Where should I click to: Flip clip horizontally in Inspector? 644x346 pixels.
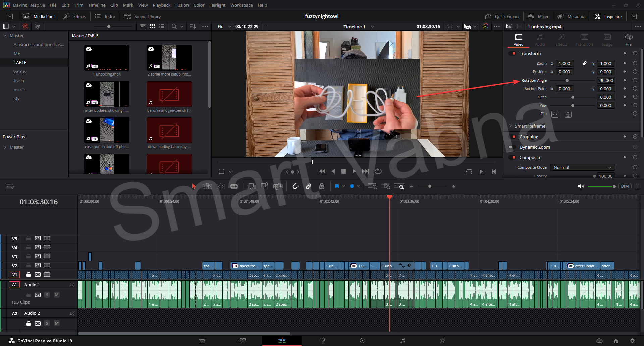tap(555, 114)
